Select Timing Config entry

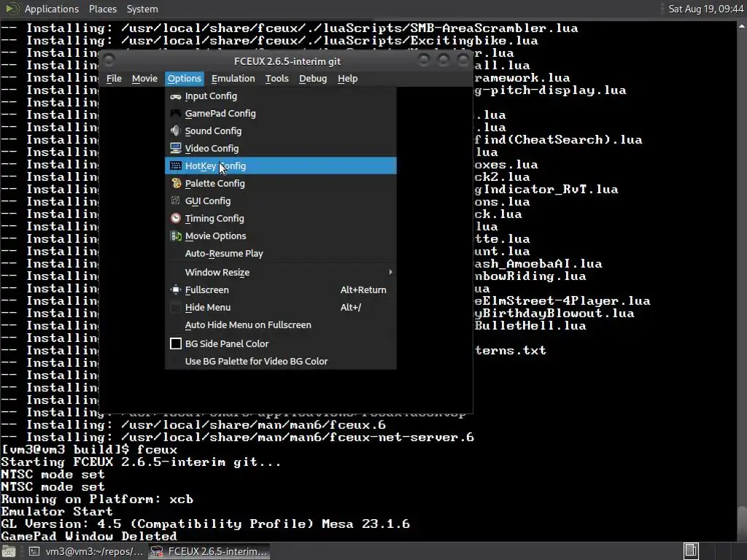point(281,218)
